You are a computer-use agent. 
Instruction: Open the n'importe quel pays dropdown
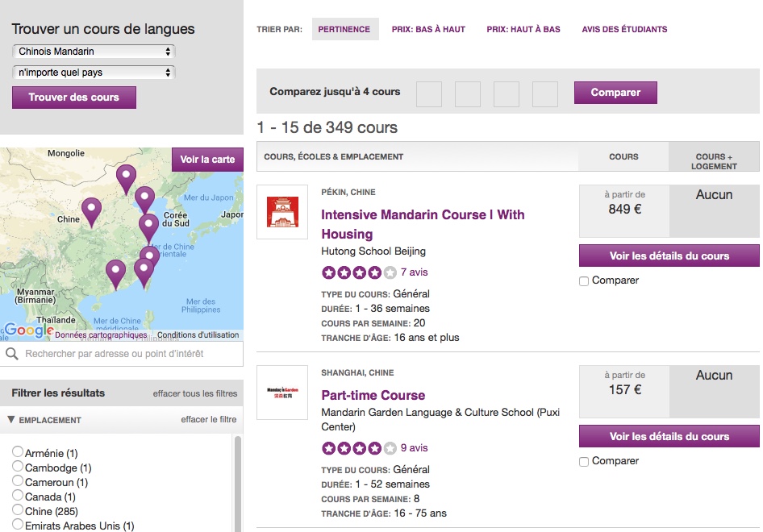94,73
